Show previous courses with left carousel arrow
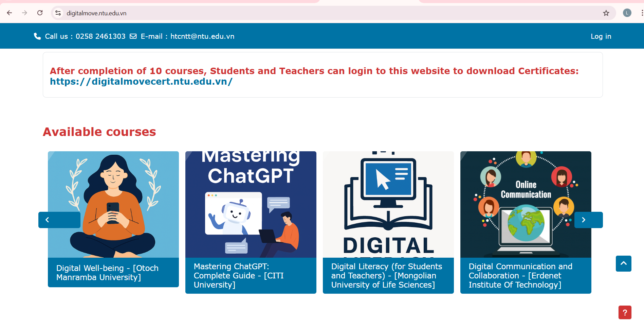This screenshot has height=326, width=644. [48, 220]
